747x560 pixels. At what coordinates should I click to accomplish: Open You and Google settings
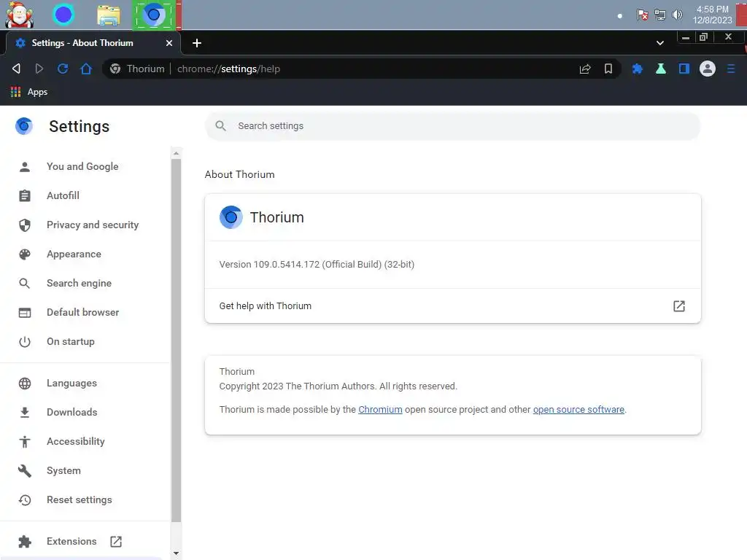point(82,167)
